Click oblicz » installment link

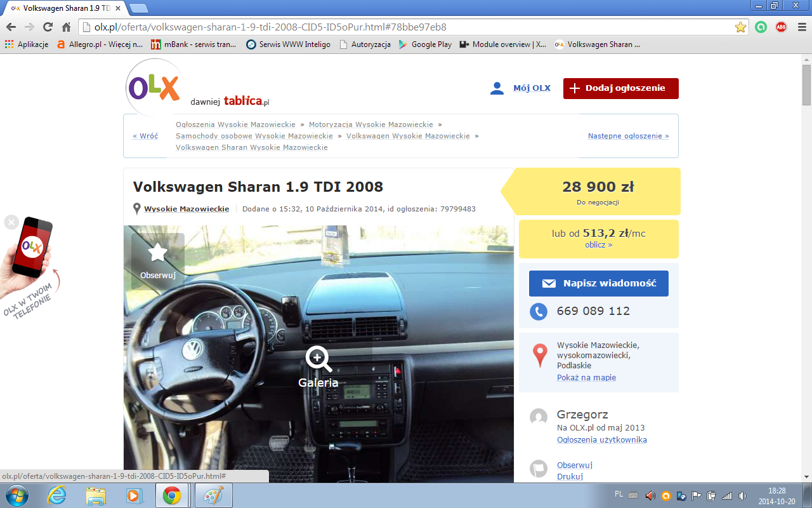(x=599, y=245)
